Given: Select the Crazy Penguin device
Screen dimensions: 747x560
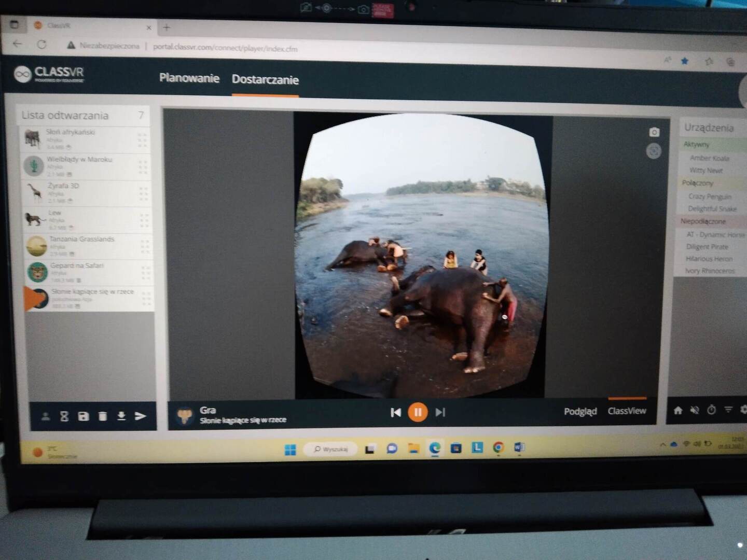Looking at the screenshot, I should (x=709, y=197).
